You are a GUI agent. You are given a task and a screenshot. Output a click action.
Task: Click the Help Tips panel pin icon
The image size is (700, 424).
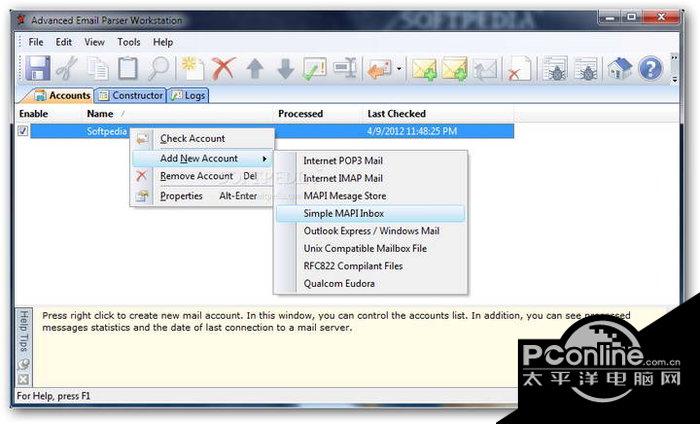23,365
